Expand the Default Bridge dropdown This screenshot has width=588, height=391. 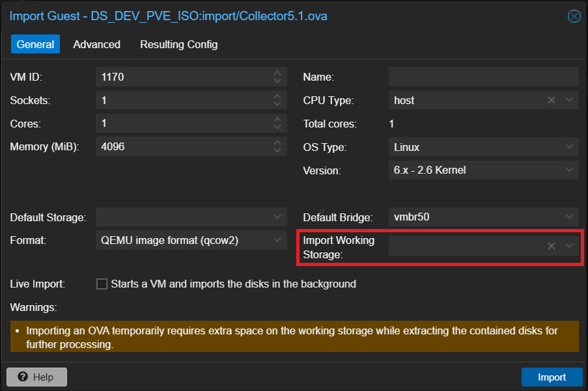[570, 217]
